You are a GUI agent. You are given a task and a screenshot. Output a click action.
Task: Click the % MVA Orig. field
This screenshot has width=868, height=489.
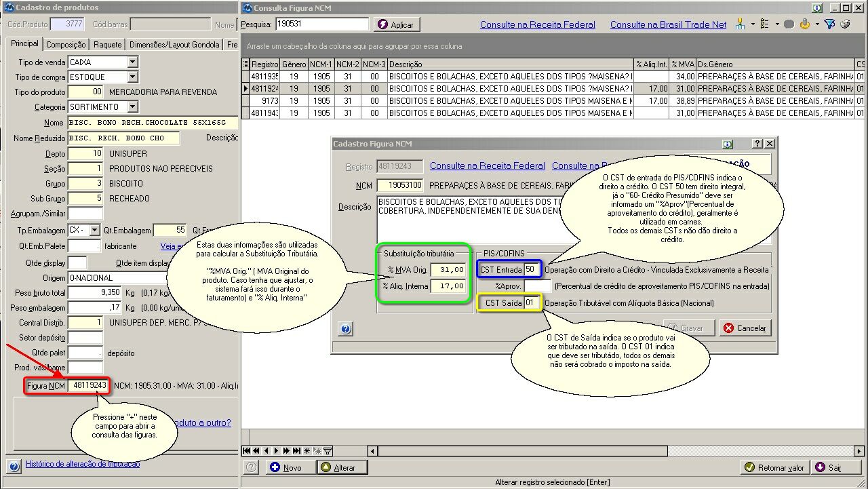pos(448,269)
